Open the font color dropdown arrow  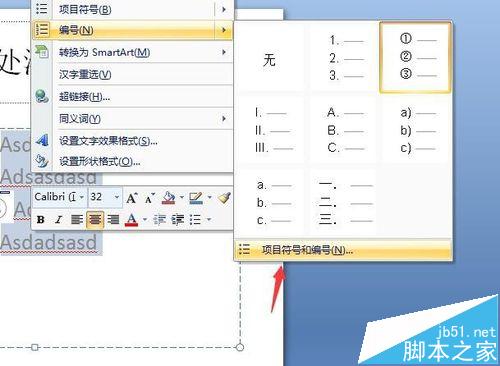(145, 219)
